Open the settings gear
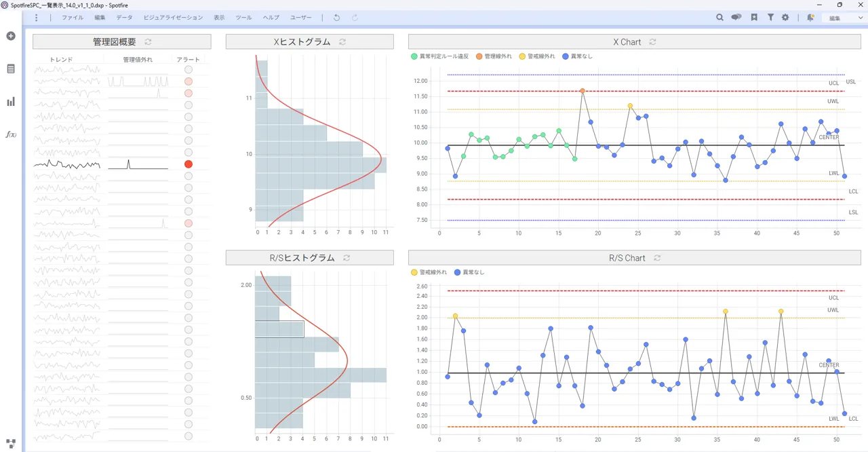The width and height of the screenshot is (868, 452). coord(785,18)
